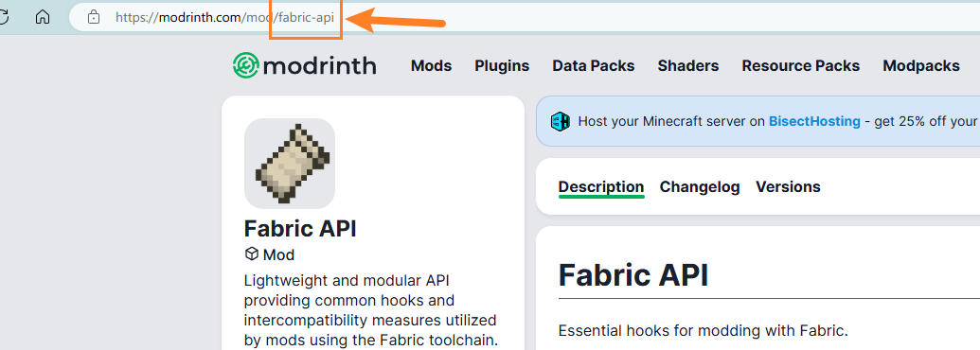Click the large Fabric API description heading
The image size is (980, 350).
click(x=633, y=274)
